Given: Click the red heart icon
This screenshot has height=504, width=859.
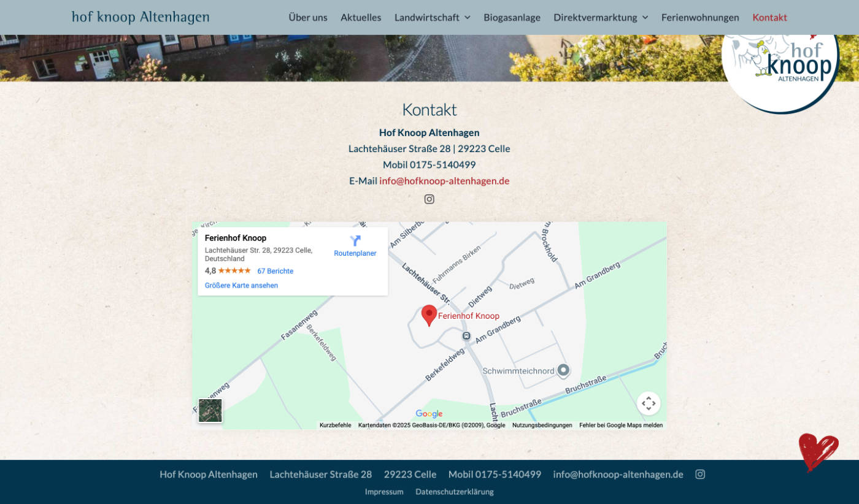Looking at the screenshot, I should pyautogui.click(x=818, y=452).
